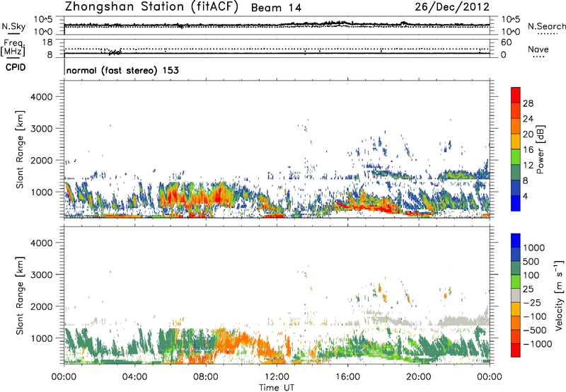Click the '12:00' time axis label
This screenshot has width=566, height=392.
(x=277, y=377)
